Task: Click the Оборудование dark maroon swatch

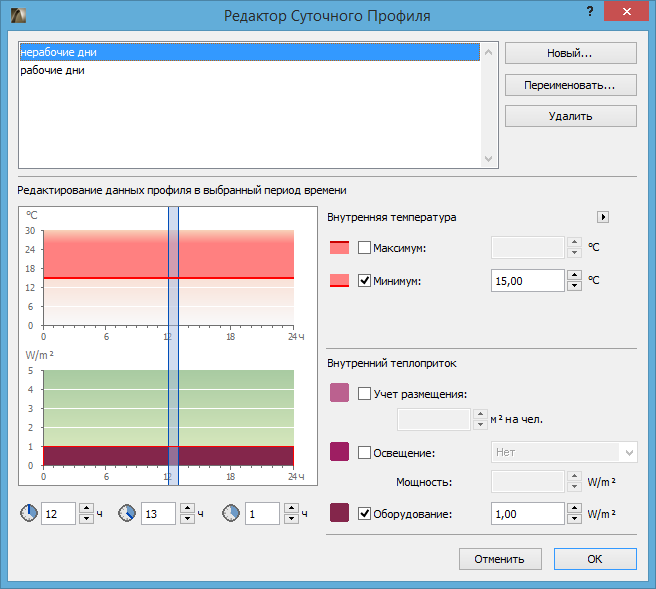Action: tap(339, 512)
